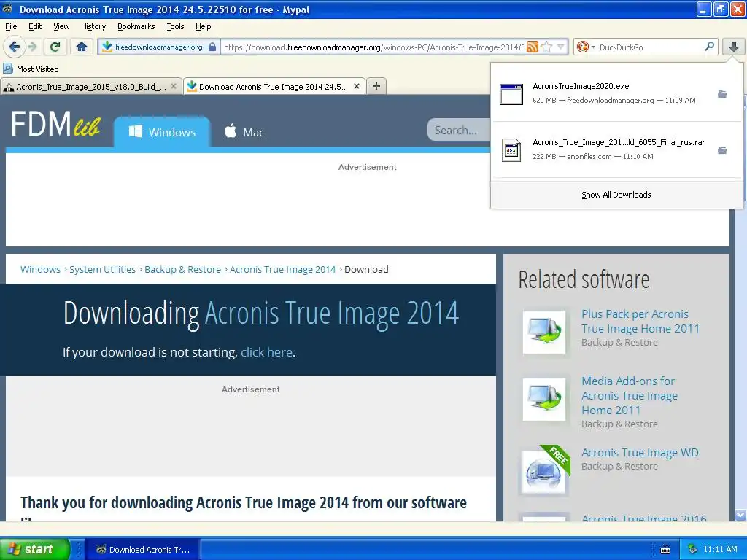Viewport: 747px width, 560px height.
Task: Click the FDMlib logo
Action: (55, 124)
